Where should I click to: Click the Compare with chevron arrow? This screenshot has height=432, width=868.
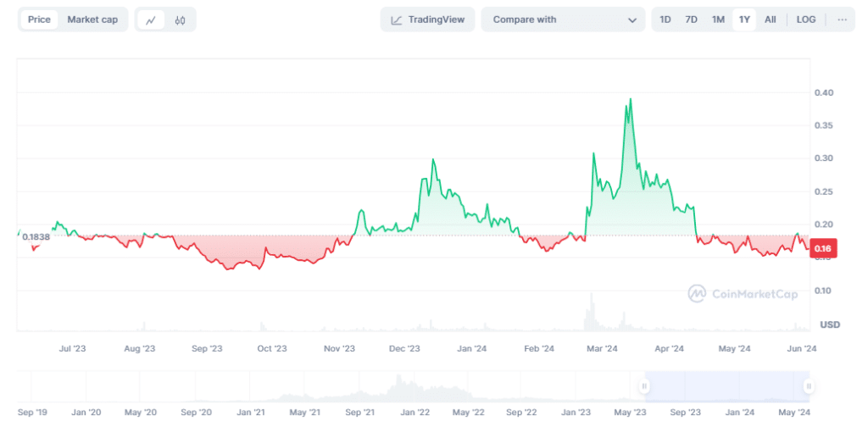click(x=632, y=19)
